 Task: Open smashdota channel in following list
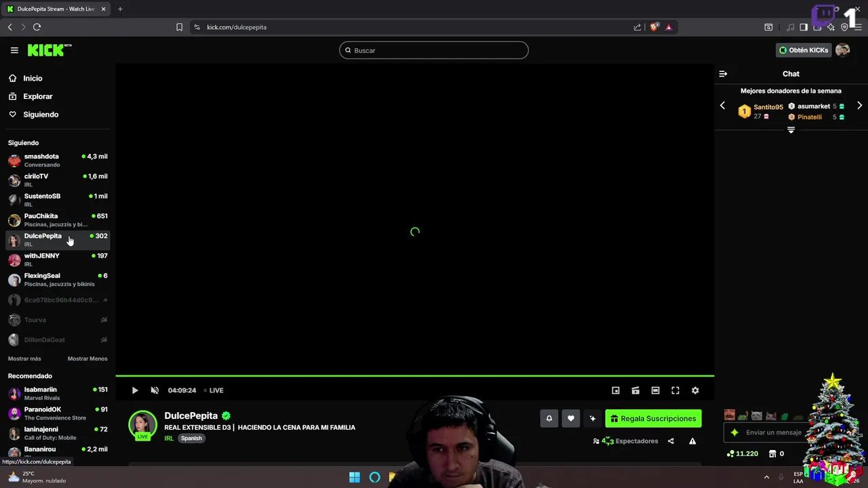[58, 160]
